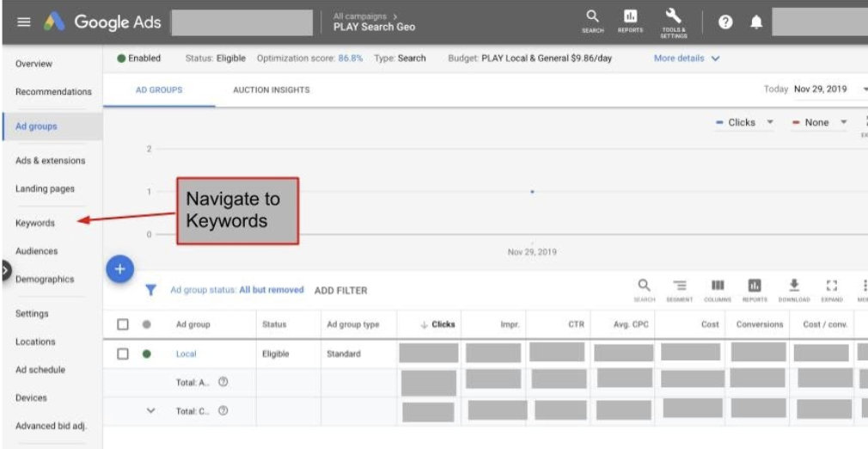Image resolution: width=868 pixels, height=449 pixels.
Task: Open Ad schedule in side menu
Action: (x=40, y=370)
